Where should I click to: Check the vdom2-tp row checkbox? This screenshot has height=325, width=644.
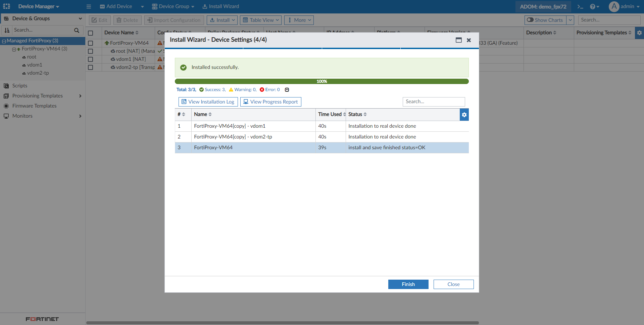point(90,67)
